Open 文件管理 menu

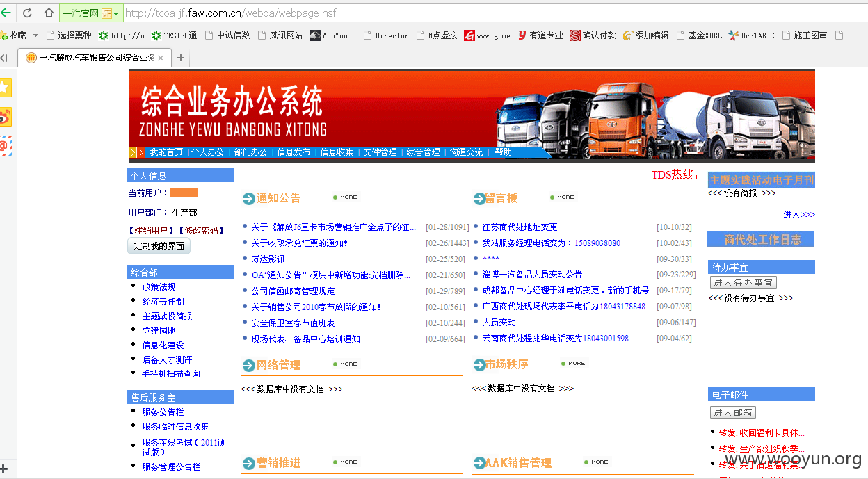pos(380,152)
